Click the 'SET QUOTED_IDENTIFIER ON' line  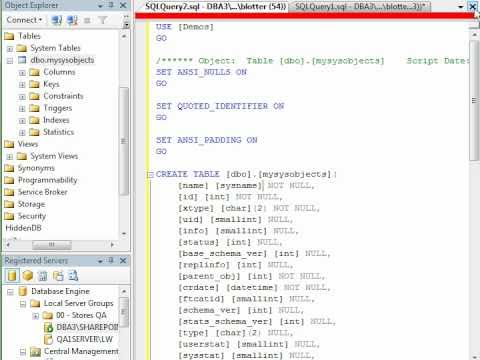coord(220,106)
